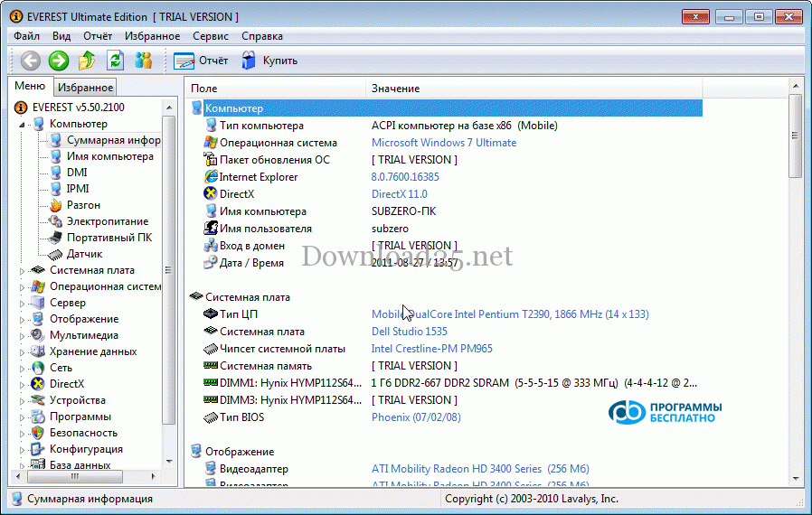Click the Сеть globe icon
This screenshot has width=812, height=515.
pyautogui.click(x=38, y=368)
